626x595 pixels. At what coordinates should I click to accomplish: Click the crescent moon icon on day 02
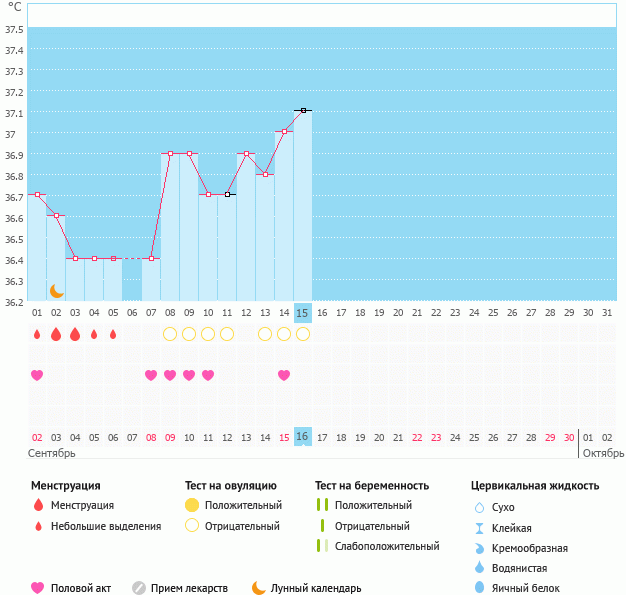tap(57, 290)
